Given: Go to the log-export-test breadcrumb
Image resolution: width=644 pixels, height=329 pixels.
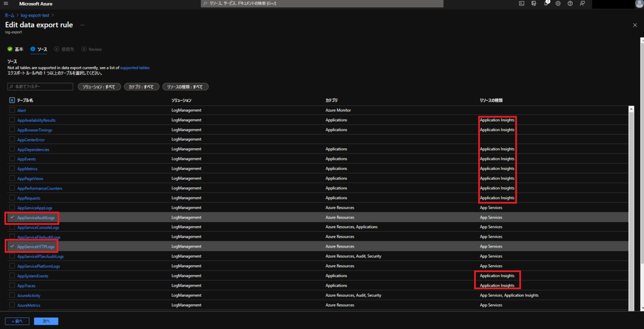Looking at the screenshot, I should click(x=35, y=16).
